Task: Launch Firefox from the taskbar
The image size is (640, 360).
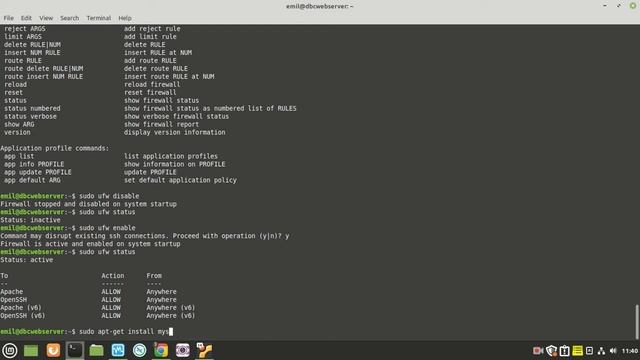Action: point(53,350)
